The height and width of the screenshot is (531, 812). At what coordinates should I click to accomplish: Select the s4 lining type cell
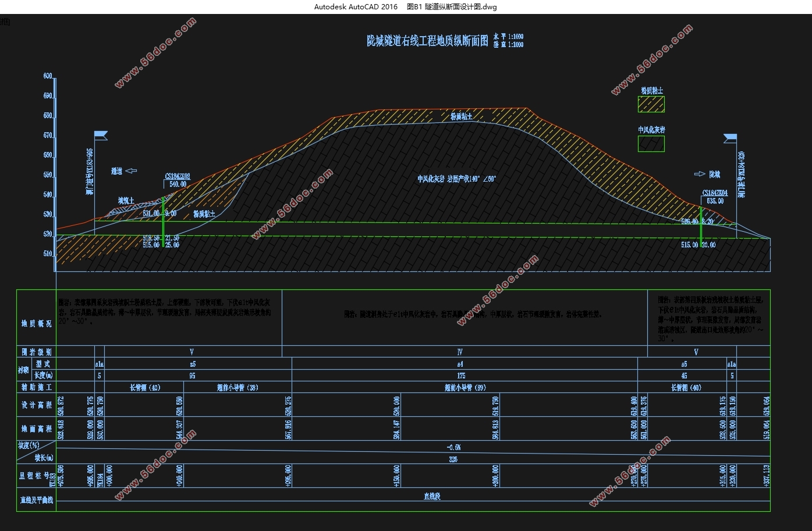[460, 364]
